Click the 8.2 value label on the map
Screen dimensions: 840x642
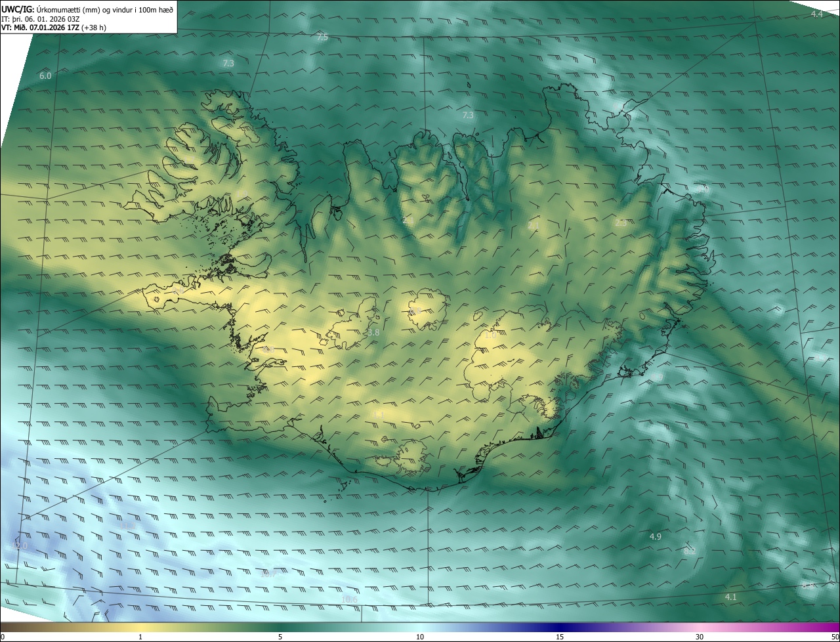click(x=690, y=551)
